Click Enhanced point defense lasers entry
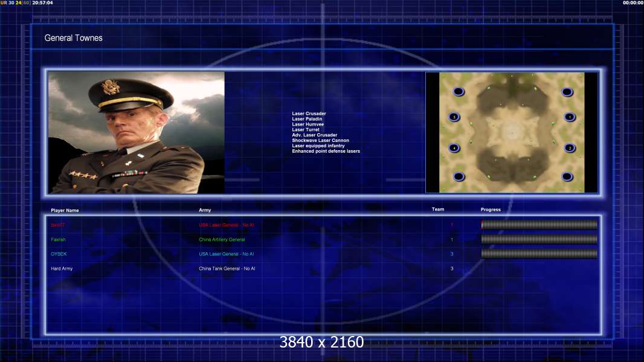This screenshot has width=644, height=362. [x=326, y=151]
